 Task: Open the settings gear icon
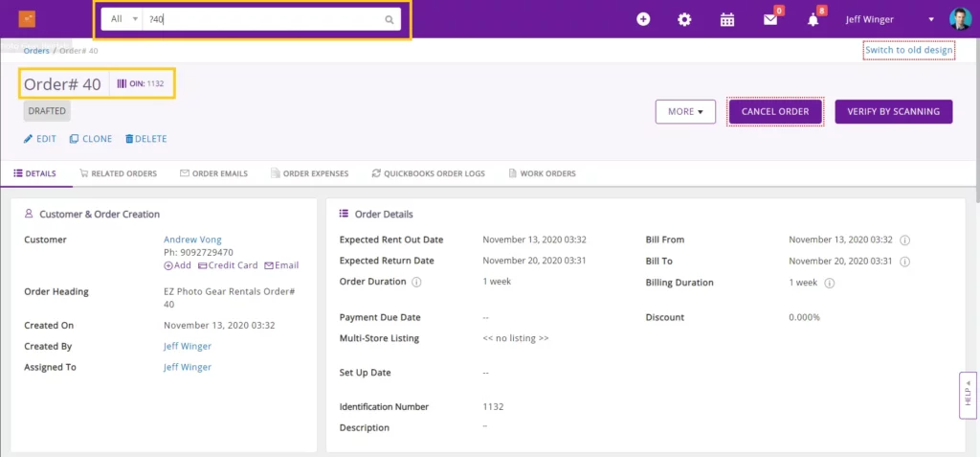pos(684,19)
